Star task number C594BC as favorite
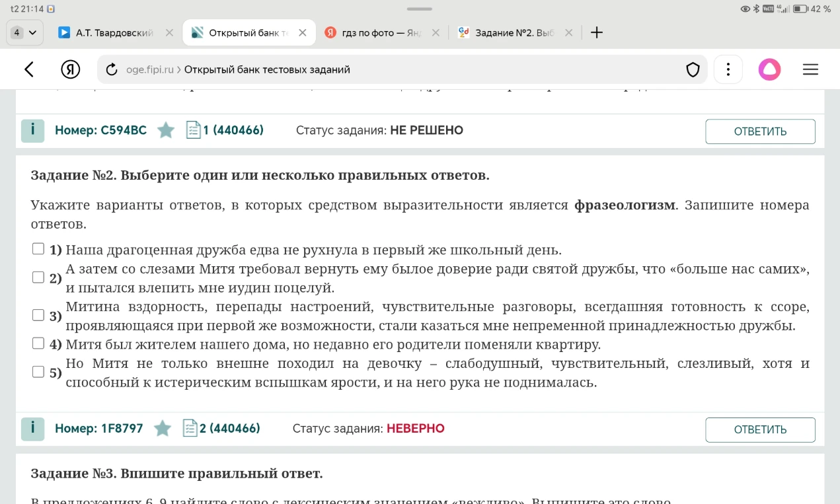The width and height of the screenshot is (840, 504). click(166, 130)
